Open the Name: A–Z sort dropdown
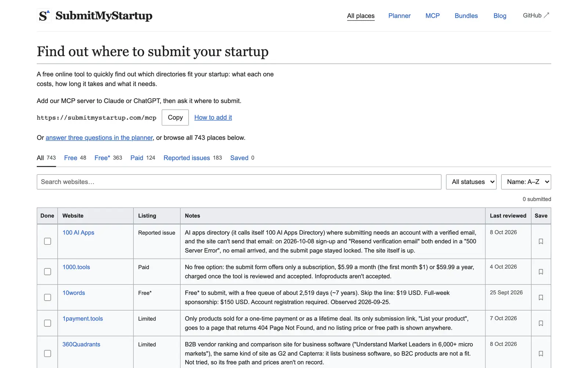Image resolution: width=588 pixels, height=368 pixels. pos(526,182)
